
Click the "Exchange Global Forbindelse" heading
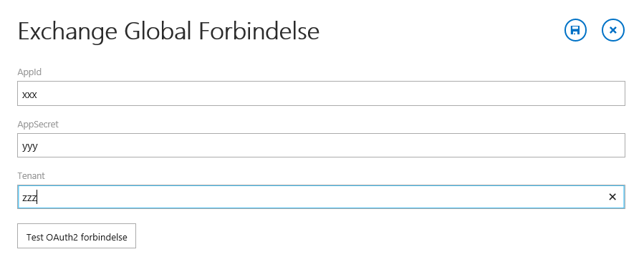(x=169, y=31)
